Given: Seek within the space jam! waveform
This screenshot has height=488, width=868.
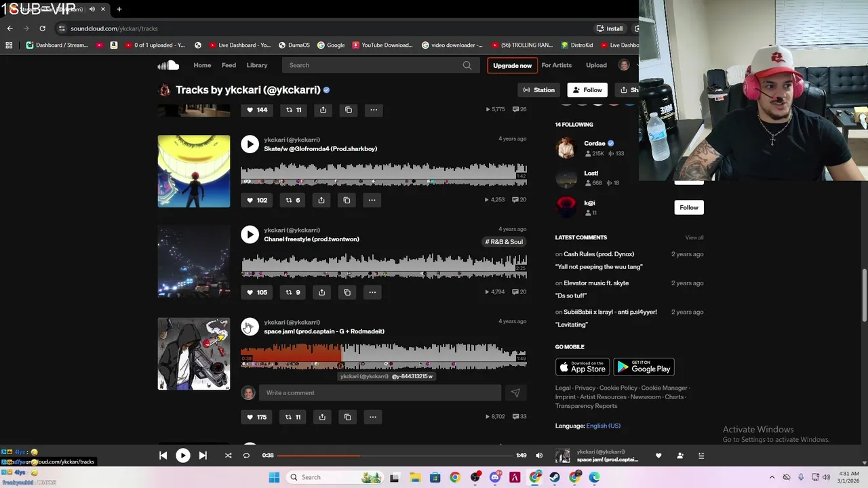Looking at the screenshot, I should (384, 356).
